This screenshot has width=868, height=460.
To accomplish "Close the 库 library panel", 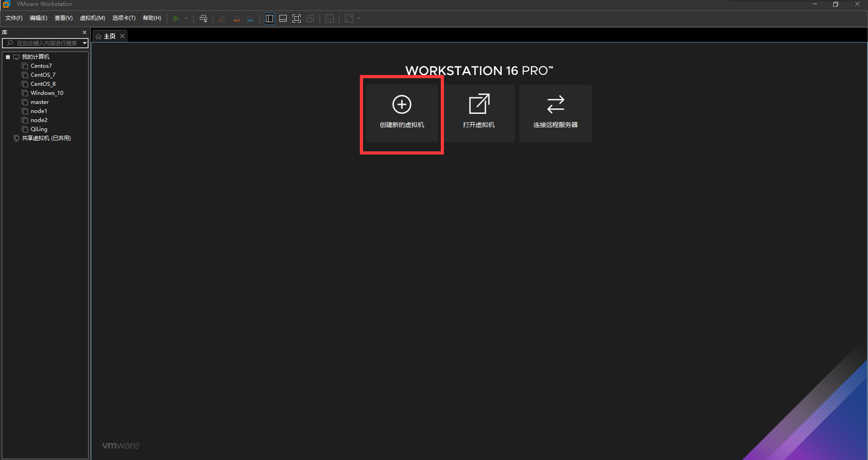I will 85,33.
